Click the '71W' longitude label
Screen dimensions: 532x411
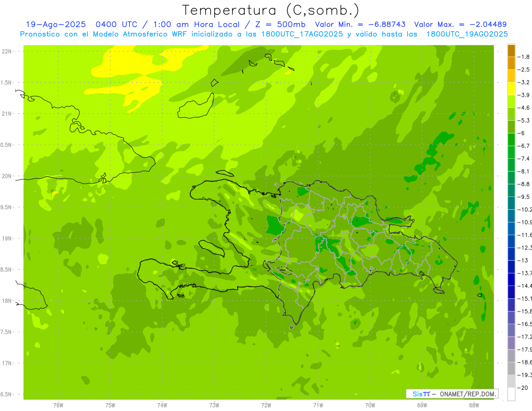(318, 406)
